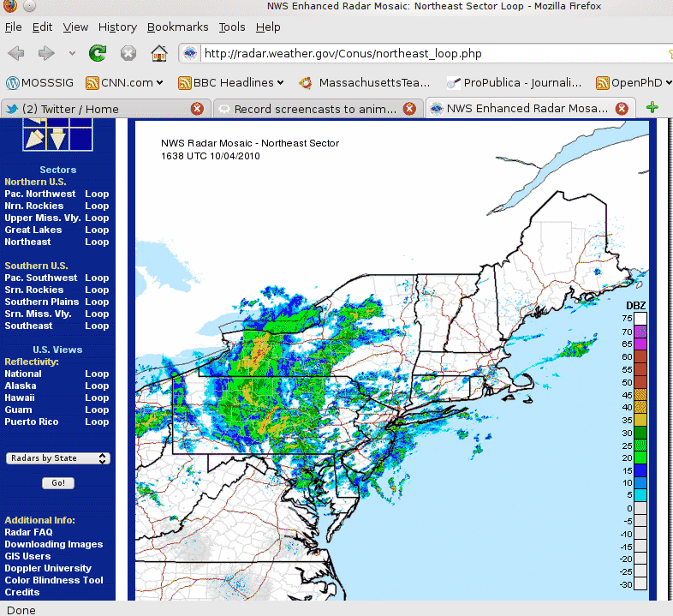
Task: Open Credits link
Action: pos(22,593)
